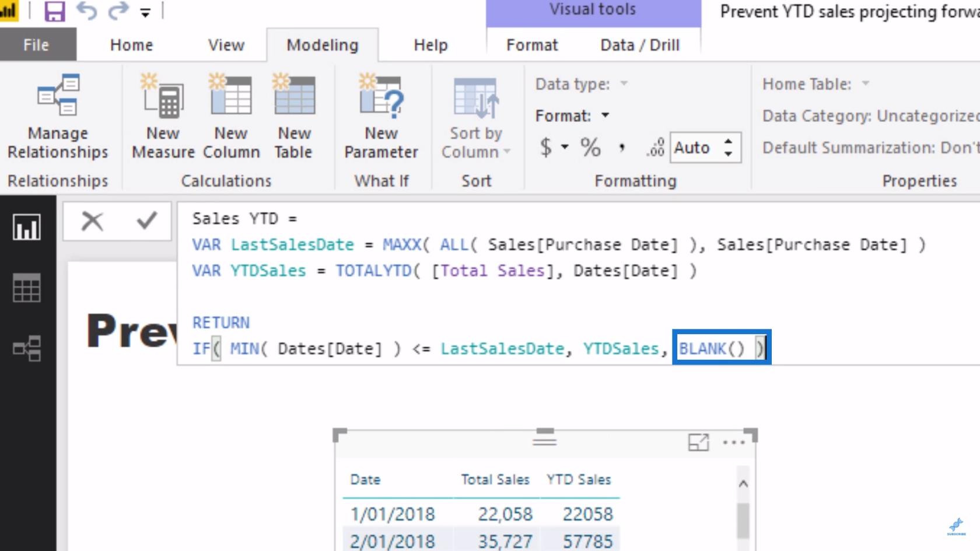
Task: Click the 22,058 Total Sales value
Action: click(x=505, y=514)
